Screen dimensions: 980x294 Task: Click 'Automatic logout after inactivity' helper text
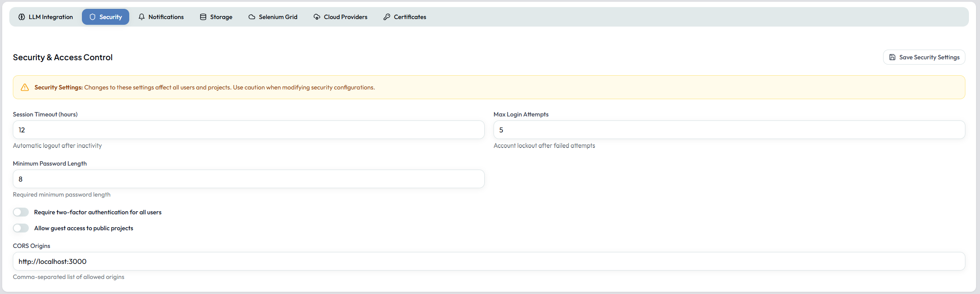57,146
